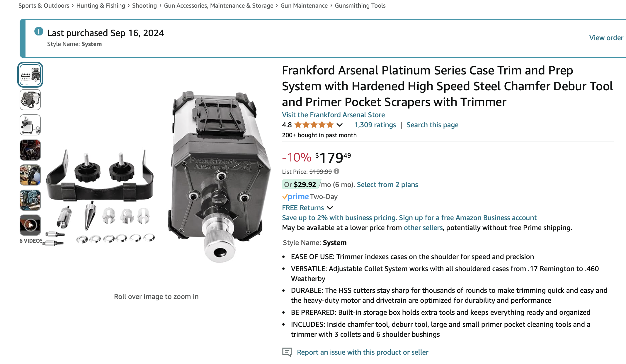The height and width of the screenshot is (364, 626).
Task: Expand the star ratings breakdown chevron
Action: pos(340,125)
